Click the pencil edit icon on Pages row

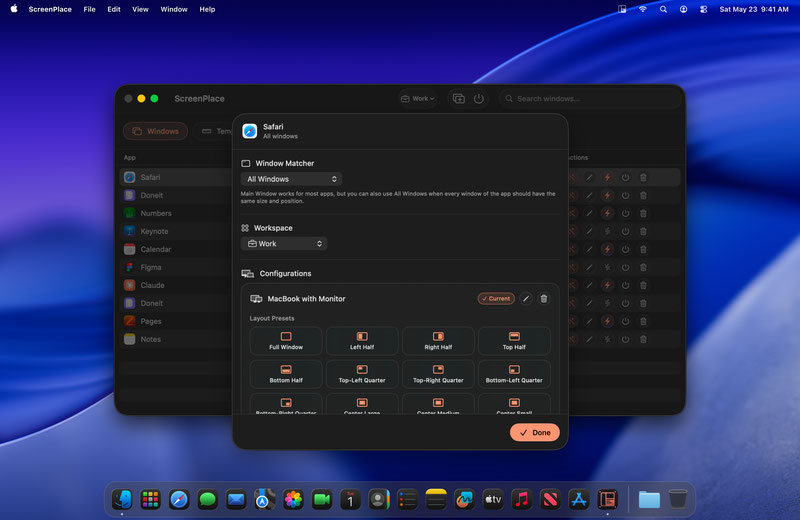click(589, 321)
